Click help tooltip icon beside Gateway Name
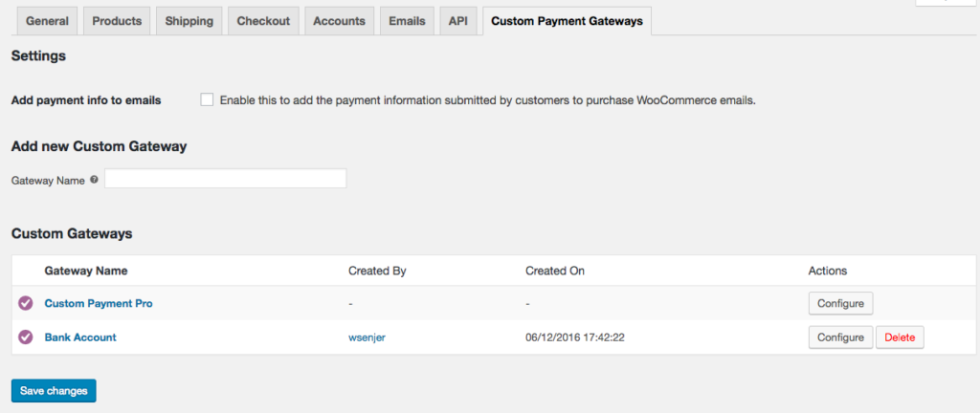 click(94, 180)
